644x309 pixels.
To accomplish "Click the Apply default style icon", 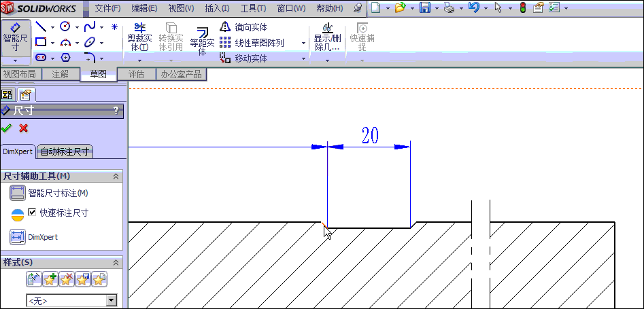I will click(x=34, y=279).
